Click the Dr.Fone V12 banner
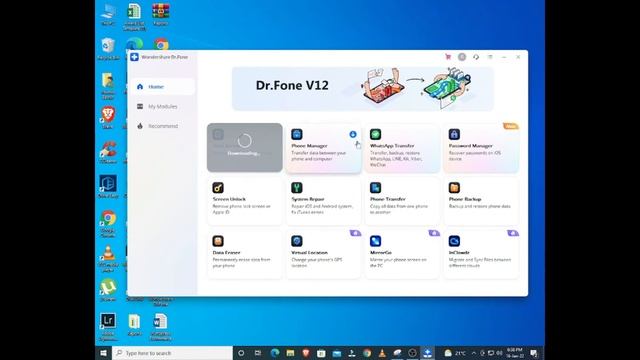Screen dimensions: 640x360 (x=362, y=89)
